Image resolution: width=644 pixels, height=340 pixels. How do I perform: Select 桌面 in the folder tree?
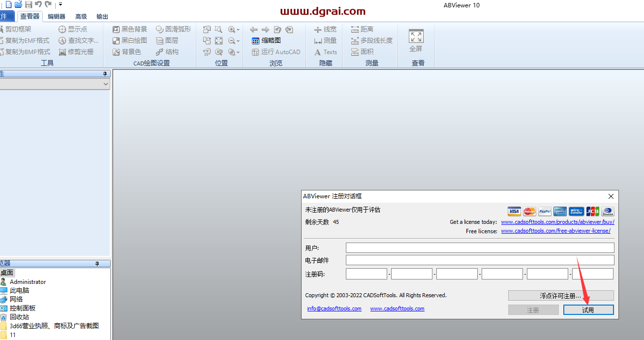(x=7, y=273)
